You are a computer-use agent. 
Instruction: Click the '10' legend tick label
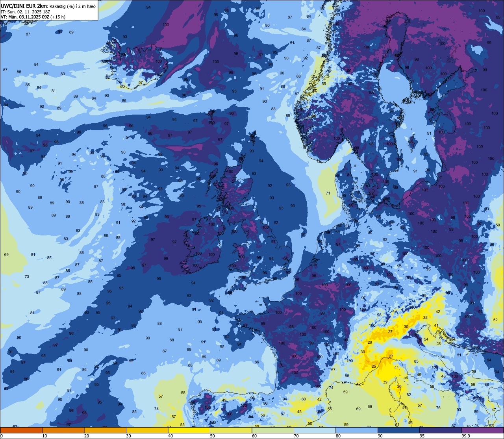click(x=44, y=436)
